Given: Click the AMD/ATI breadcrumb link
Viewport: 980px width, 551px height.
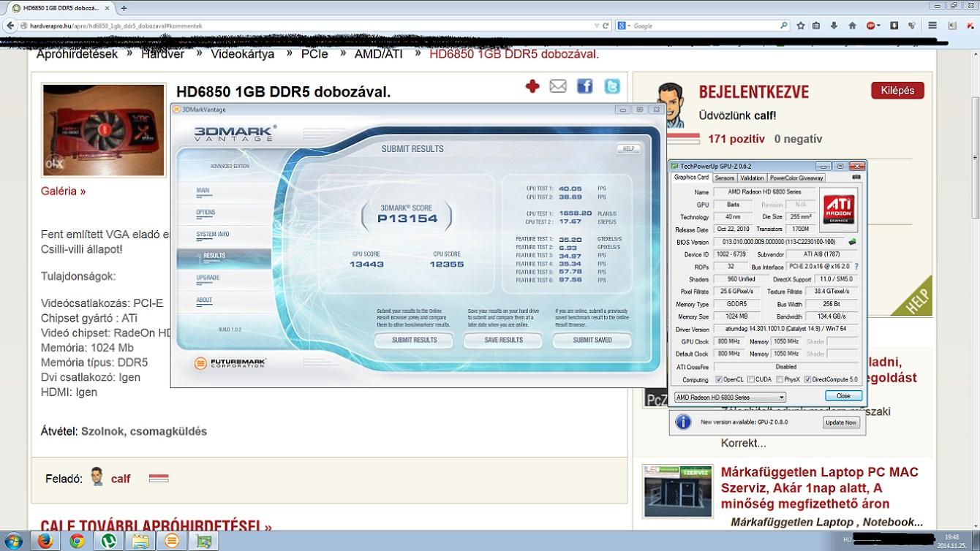Looking at the screenshot, I should pos(379,53).
